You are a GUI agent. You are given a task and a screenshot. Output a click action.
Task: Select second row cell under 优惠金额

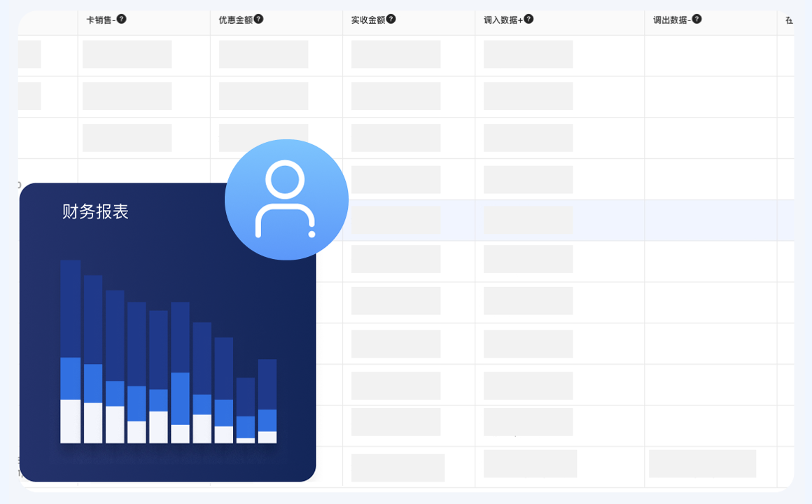[263, 97]
